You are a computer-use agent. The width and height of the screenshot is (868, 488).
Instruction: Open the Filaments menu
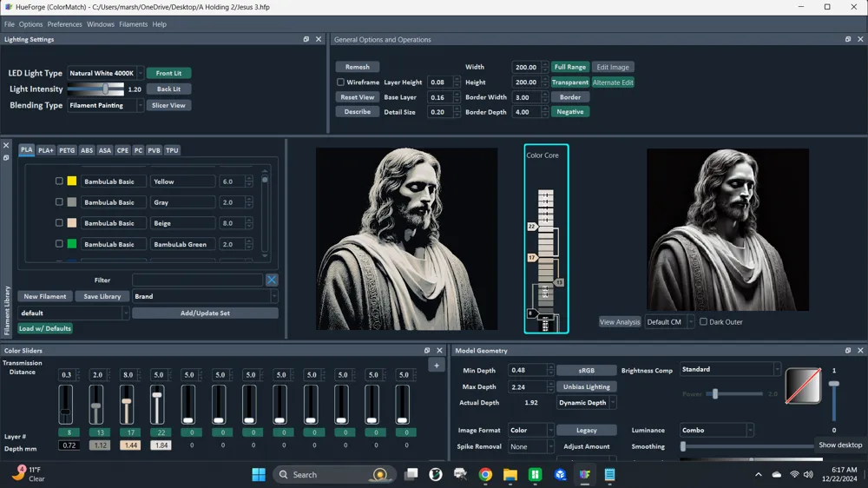pos(133,24)
